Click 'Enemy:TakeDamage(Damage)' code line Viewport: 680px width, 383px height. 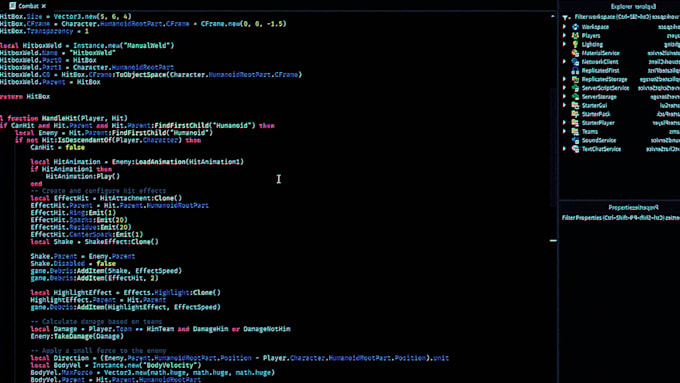coord(77,336)
